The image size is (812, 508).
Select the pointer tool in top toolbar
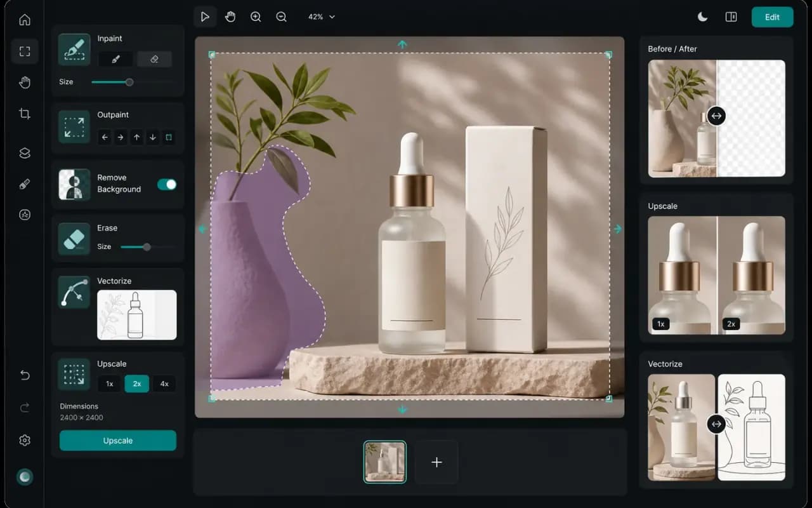point(205,17)
